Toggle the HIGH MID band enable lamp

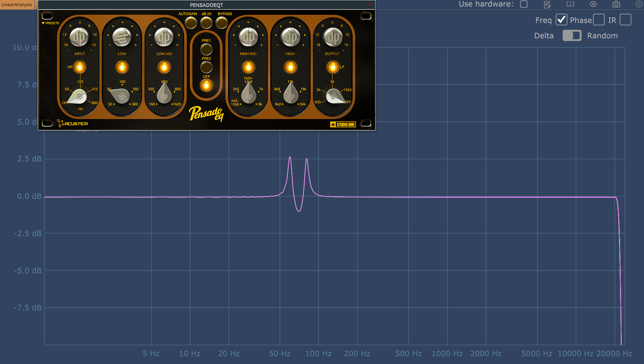tap(248, 67)
